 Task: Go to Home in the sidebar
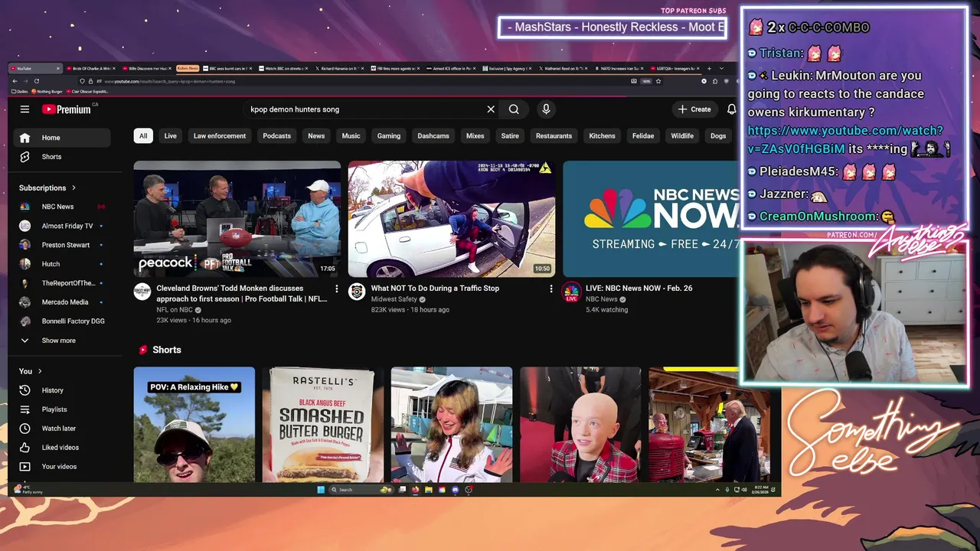pos(62,138)
